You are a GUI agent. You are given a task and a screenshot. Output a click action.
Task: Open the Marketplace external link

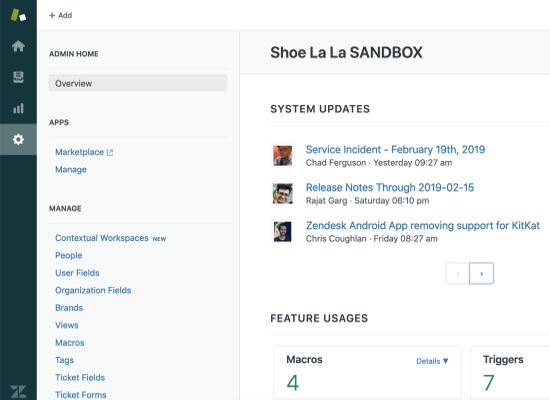tap(84, 152)
